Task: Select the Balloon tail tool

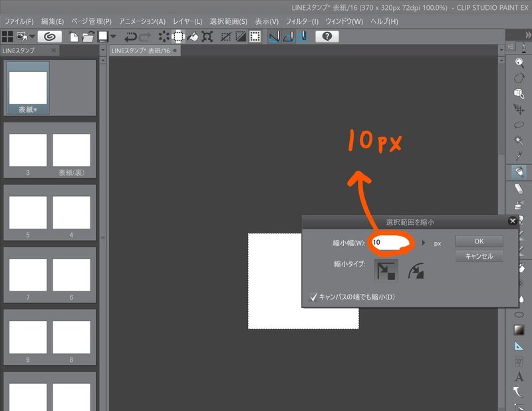Action: tap(518, 392)
